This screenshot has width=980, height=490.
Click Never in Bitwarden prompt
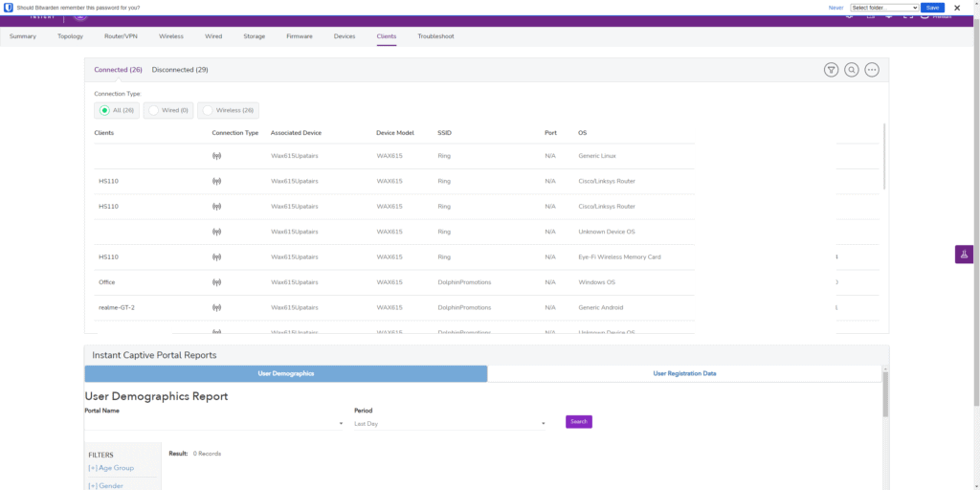click(x=835, y=8)
